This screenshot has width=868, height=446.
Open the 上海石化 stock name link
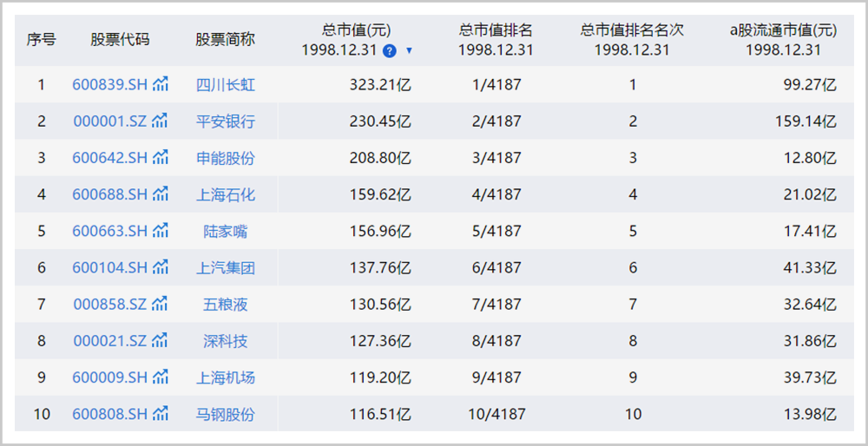click(x=226, y=194)
